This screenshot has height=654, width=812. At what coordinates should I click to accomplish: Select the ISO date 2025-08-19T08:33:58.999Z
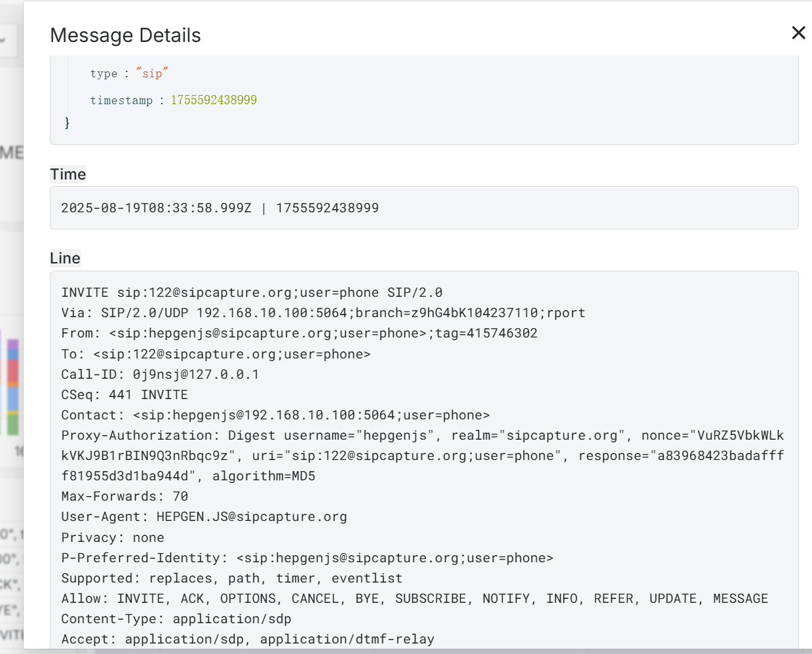pyautogui.click(x=156, y=208)
